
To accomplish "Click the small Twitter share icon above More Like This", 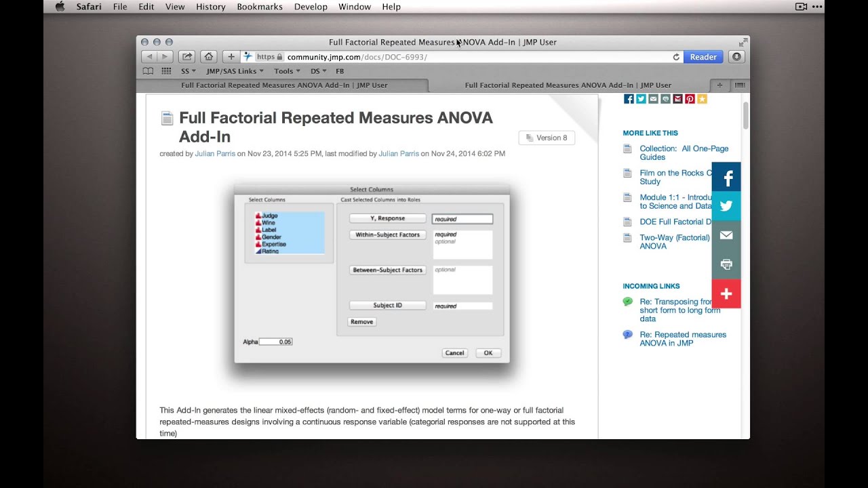I will point(641,99).
